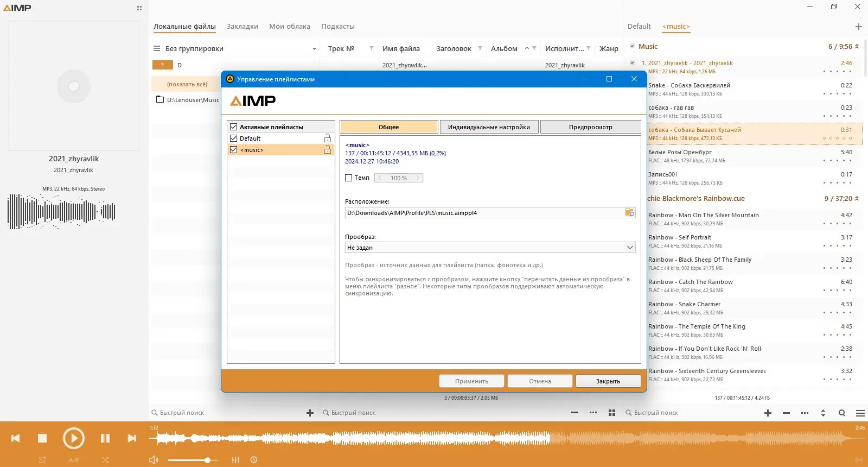The width and height of the screenshot is (868, 467).
Task: Toggle checkbox for track 1. 2021_zhyravlik
Action: click(x=632, y=63)
